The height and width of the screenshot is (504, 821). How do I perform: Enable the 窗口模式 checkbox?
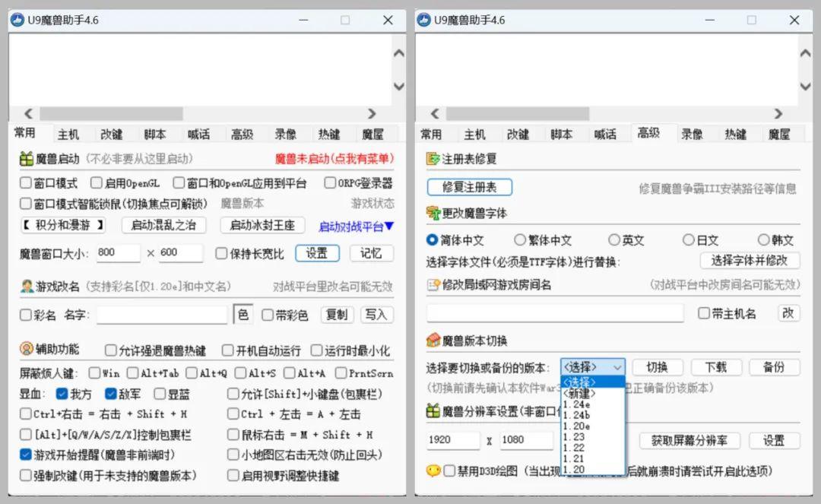click(26, 183)
